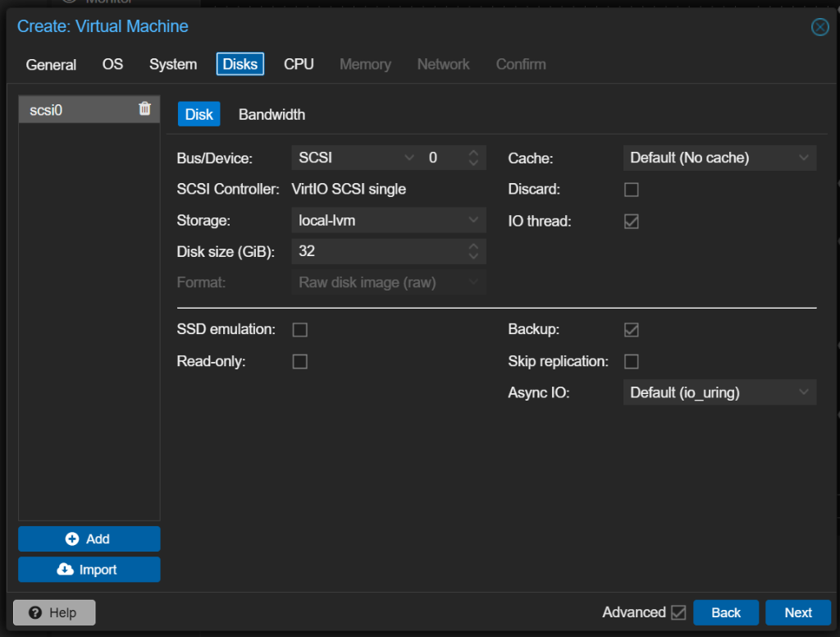Toggle the IO thread checkbox

point(631,221)
